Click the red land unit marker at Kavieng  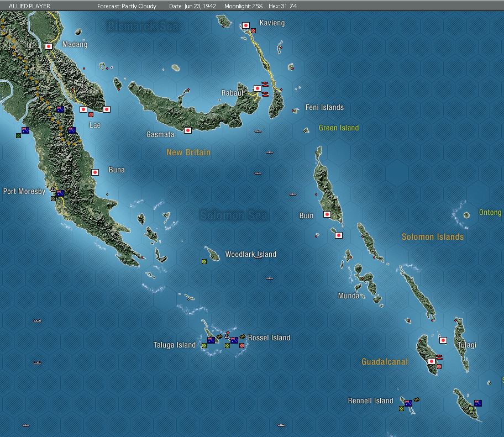pos(253,30)
